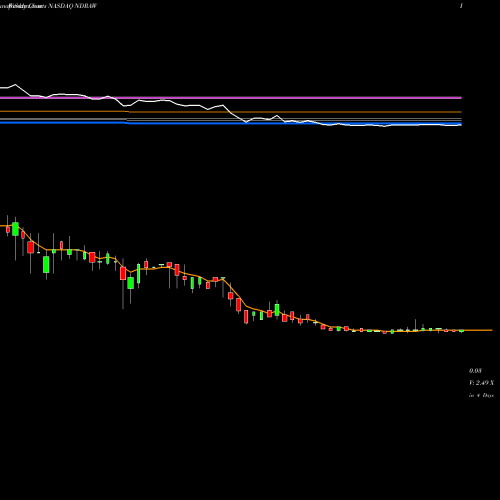Screen dimensions: 500x500
Task: Click the tall green candlestick at chart start
Action: click(15, 229)
